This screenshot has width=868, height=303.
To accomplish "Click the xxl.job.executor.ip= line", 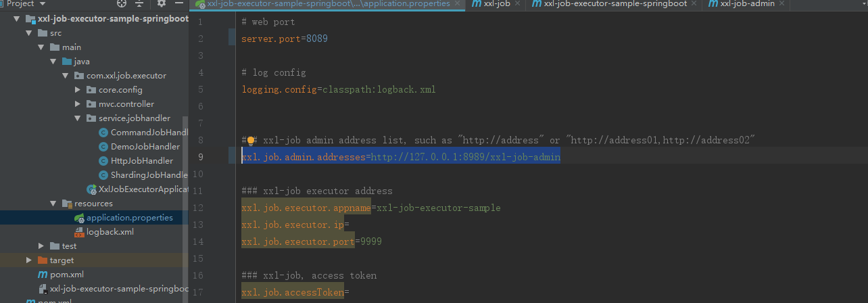I will (295, 225).
